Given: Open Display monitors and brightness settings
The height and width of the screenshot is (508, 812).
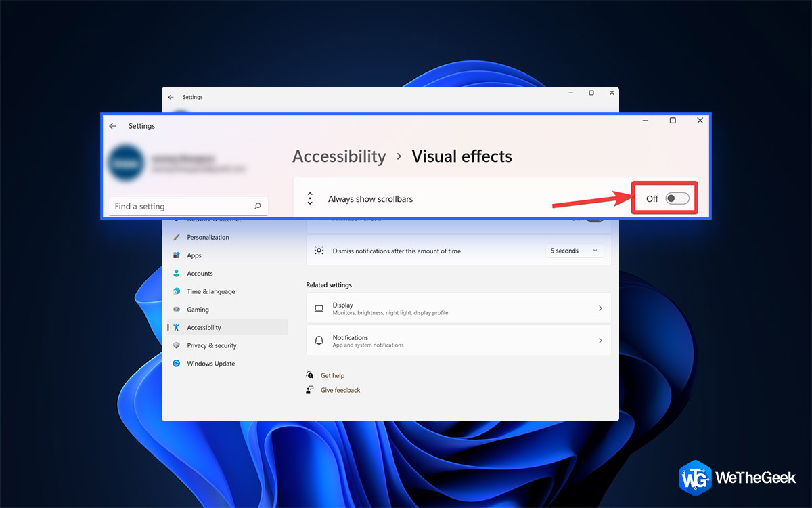Looking at the screenshot, I should click(x=458, y=308).
